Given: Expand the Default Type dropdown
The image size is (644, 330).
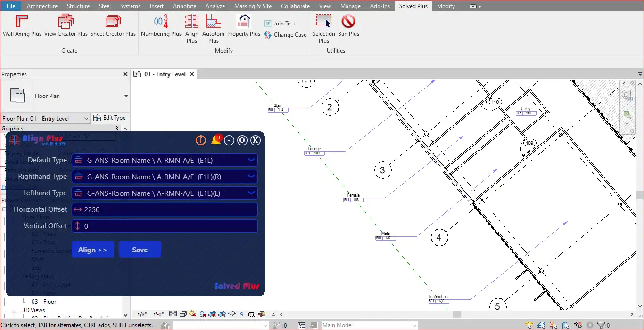Looking at the screenshot, I should 251,160.
